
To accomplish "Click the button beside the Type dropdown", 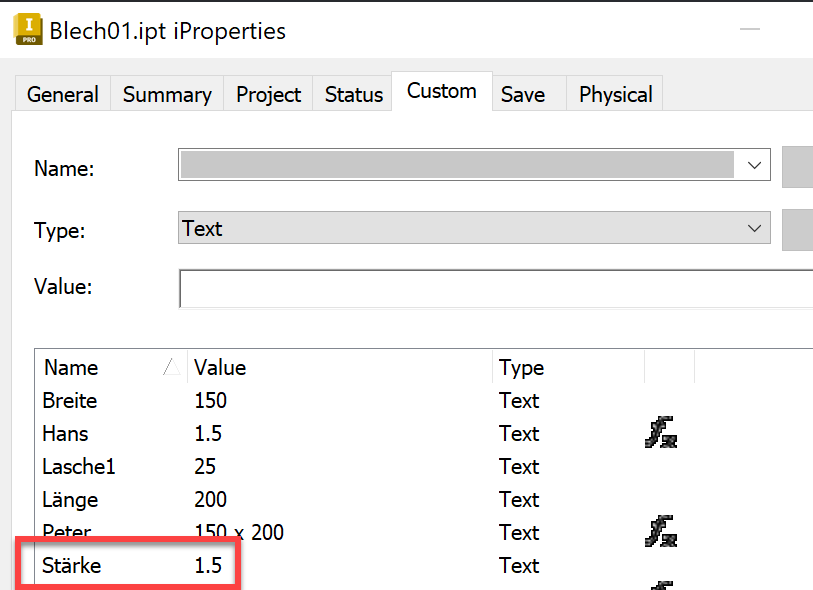I will click(x=797, y=228).
